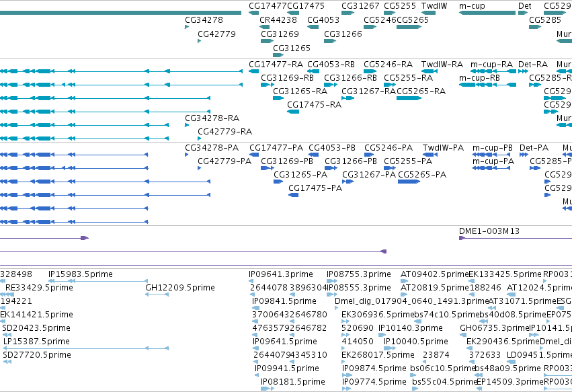Open the CG34278 gene label

coord(204,20)
